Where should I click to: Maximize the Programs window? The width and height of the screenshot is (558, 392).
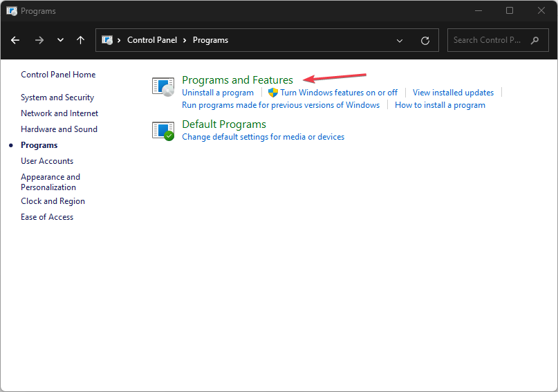(510, 10)
